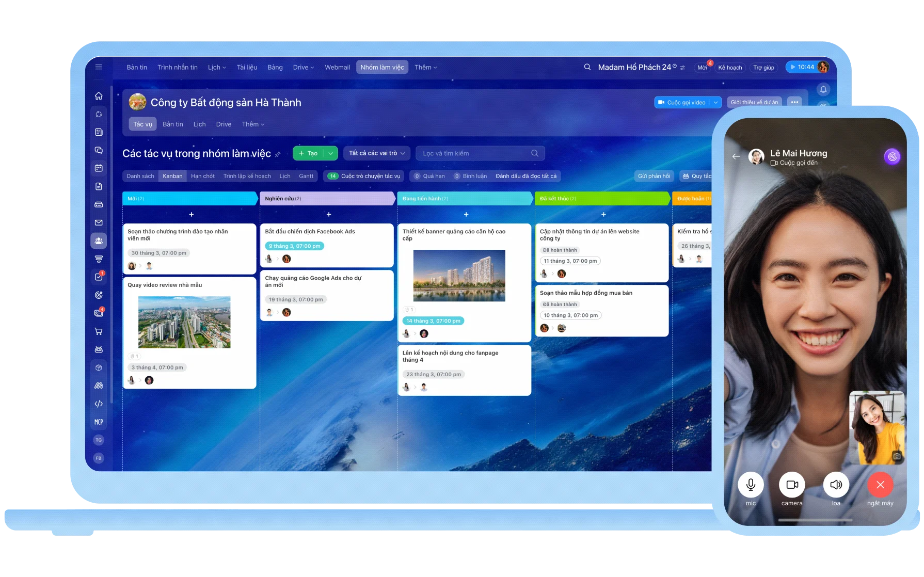Open the code brackets icon in sidebar

pyautogui.click(x=99, y=404)
